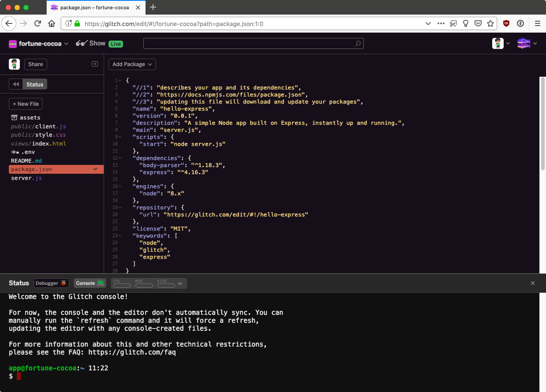Click the search magnifier icon
The width and height of the screenshot is (546, 392).
358,43
